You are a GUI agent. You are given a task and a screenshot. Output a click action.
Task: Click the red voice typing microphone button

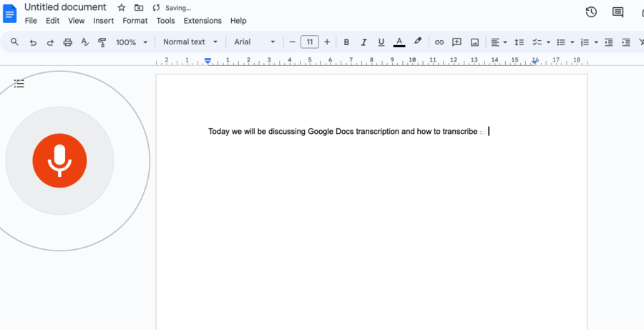coord(59,160)
